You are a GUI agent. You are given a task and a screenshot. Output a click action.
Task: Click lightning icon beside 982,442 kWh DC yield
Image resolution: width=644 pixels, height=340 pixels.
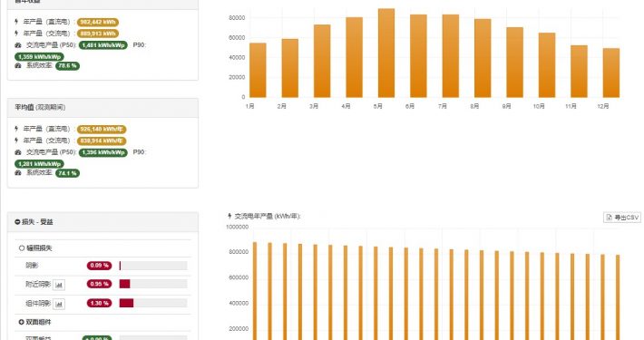16,22
